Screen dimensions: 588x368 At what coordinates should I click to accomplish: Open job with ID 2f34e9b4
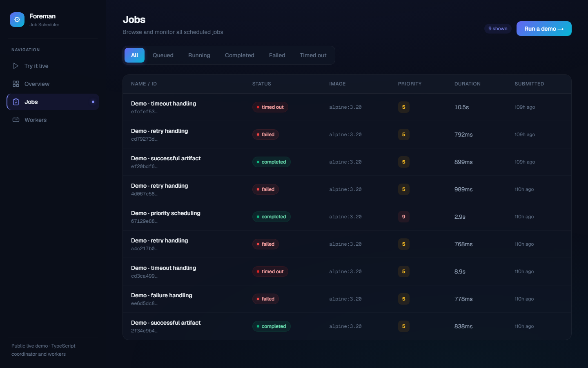(x=347, y=326)
